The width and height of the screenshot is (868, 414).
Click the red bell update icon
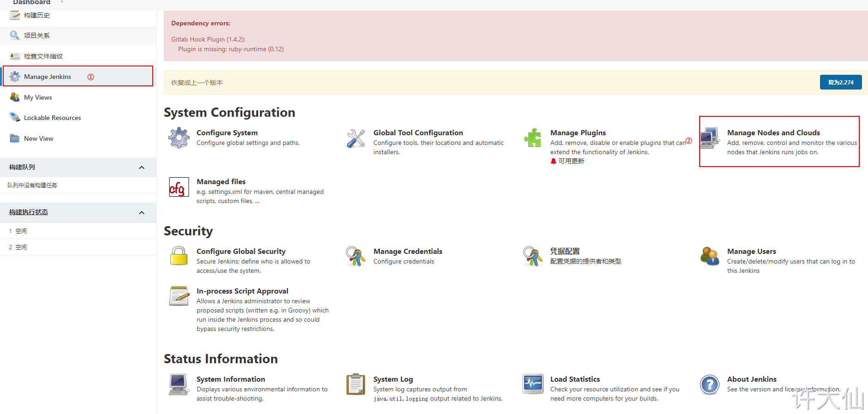pos(553,161)
